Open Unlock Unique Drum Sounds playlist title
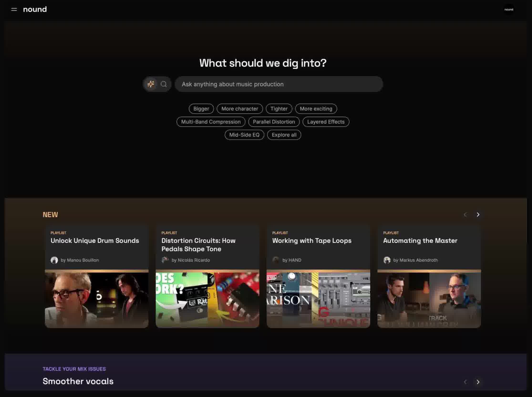Viewport: 532px width, 397px height. pyautogui.click(x=95, y=240)
